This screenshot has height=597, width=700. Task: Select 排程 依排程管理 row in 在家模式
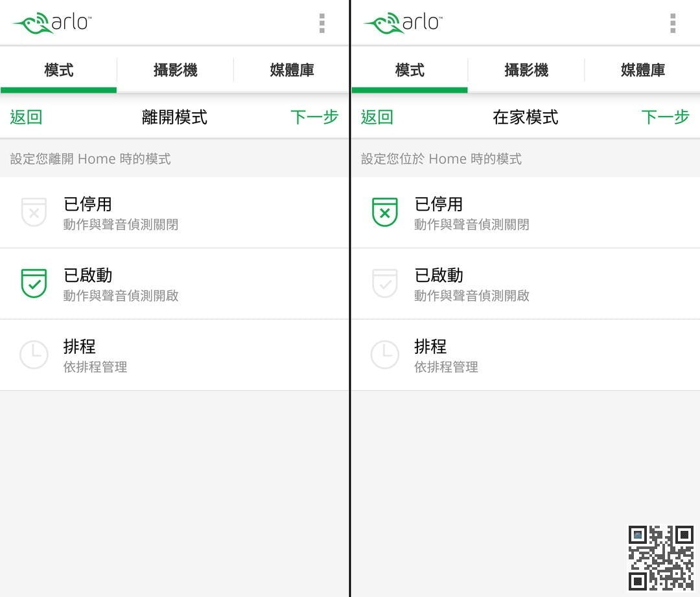click(x=526, y=355)
